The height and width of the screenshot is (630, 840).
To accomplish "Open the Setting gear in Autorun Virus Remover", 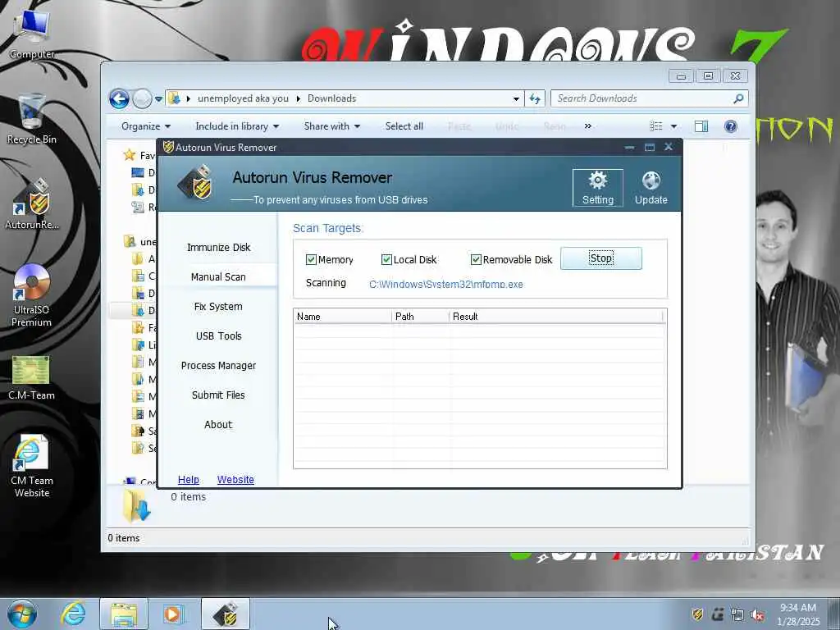I will pos(597,188).
